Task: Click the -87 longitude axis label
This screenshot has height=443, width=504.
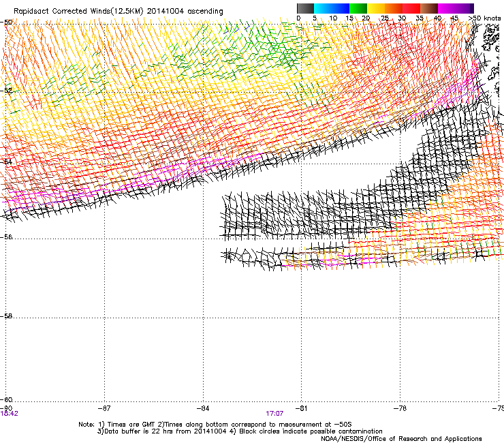Action: (104, 408)
